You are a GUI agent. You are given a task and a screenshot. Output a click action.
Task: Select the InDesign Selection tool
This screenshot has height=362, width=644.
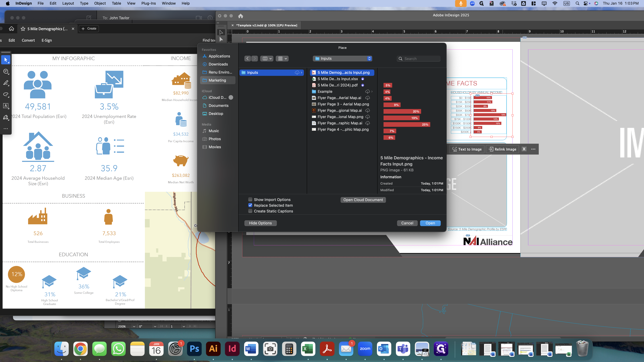tap(221, 32)
